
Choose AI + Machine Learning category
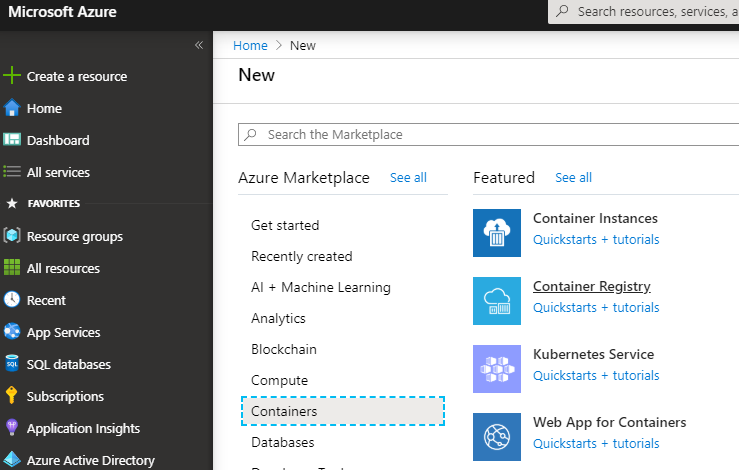pyautogui.click(x=321, y=288)
